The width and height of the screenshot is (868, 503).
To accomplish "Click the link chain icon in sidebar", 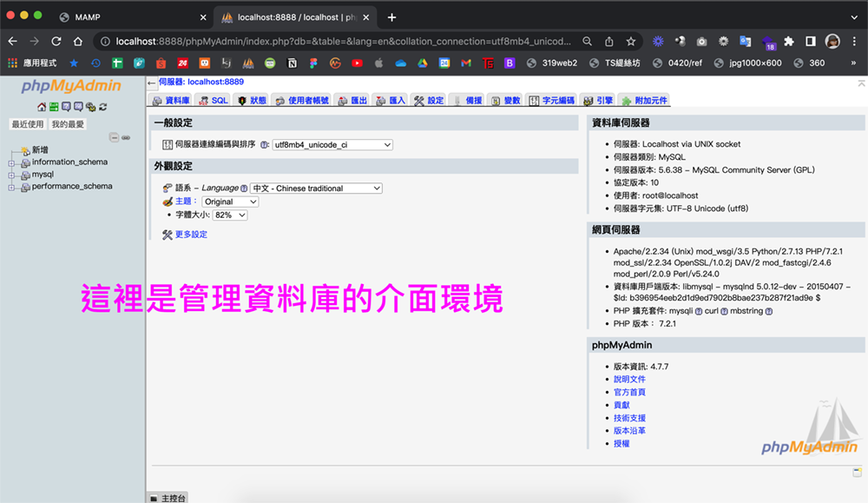I will [126, 137].
